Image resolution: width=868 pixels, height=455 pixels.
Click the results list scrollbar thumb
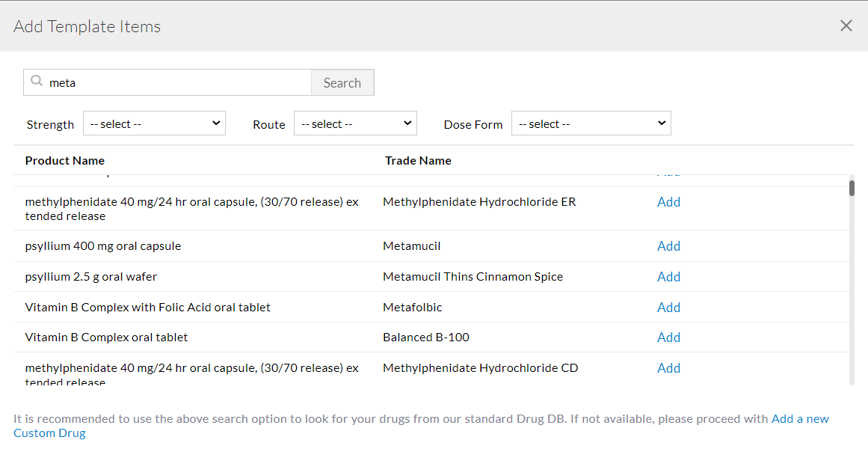(852, 188)
